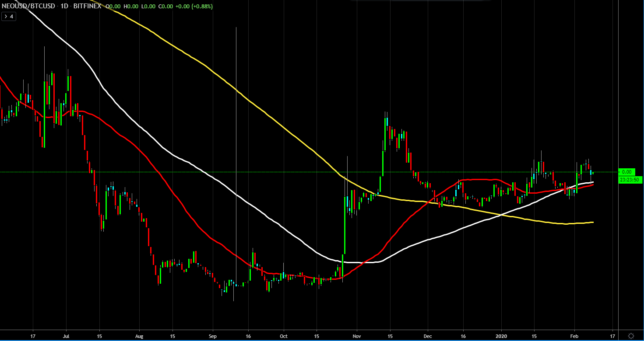Click the 2020 label on time axis
This screenshot has width=644, height=341.
(501, 336)
